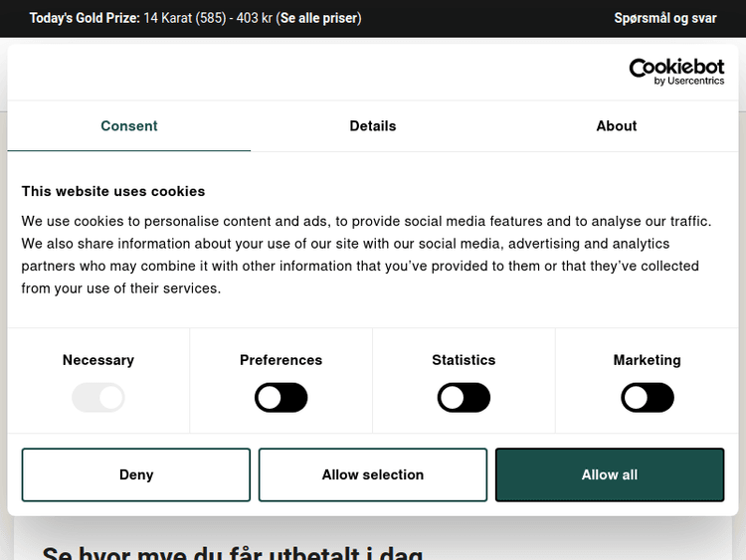Screen dimensions: 746x560
Task: Click the cookie description paragraph
Action: tap(367, 255)
